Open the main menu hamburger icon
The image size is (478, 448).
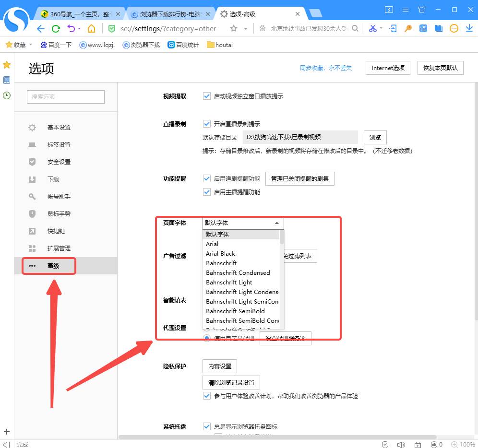[x=406, y=10]
